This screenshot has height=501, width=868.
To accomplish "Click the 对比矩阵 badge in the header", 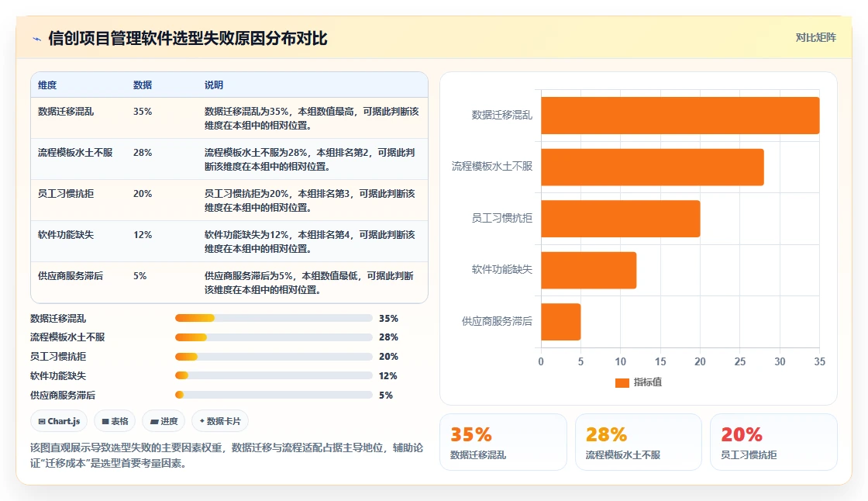I will (x=815, y=38).
